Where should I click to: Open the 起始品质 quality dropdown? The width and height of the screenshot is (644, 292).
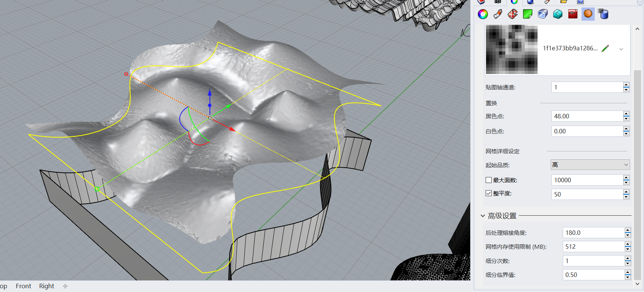point(590,165)
